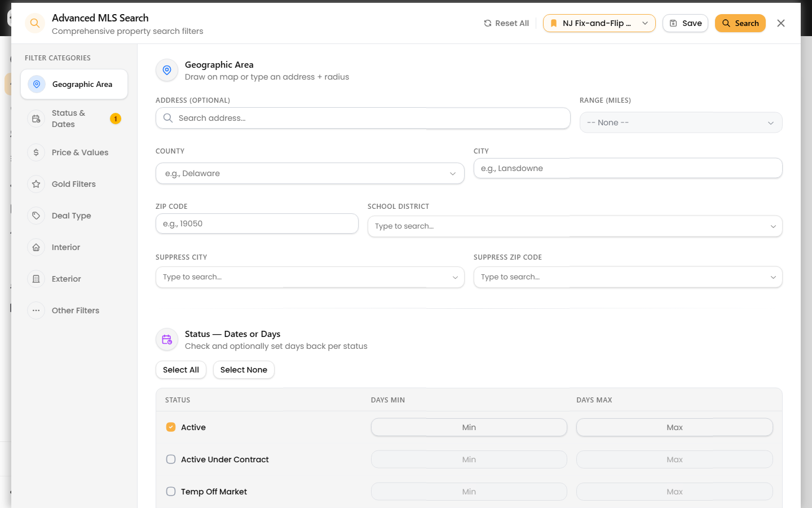The width and height of the screenshot is (812, 508).
Task: Click the Status & Dates calendar icon
Action: (x=36, y=119)
